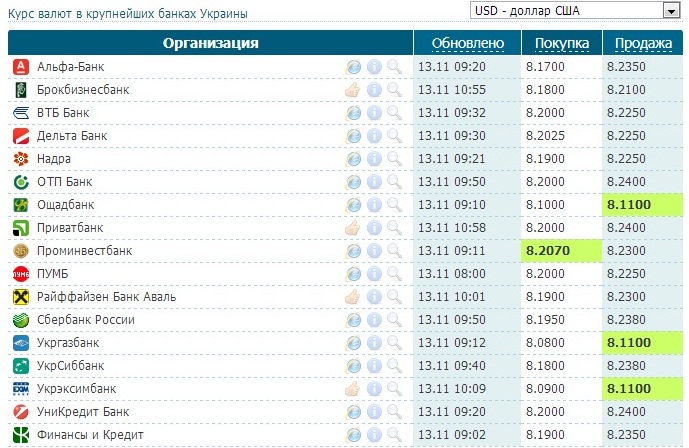Click the Райффайзен Банк Аваль logo icon
689x448 pixels.
[x=21, y=296]
